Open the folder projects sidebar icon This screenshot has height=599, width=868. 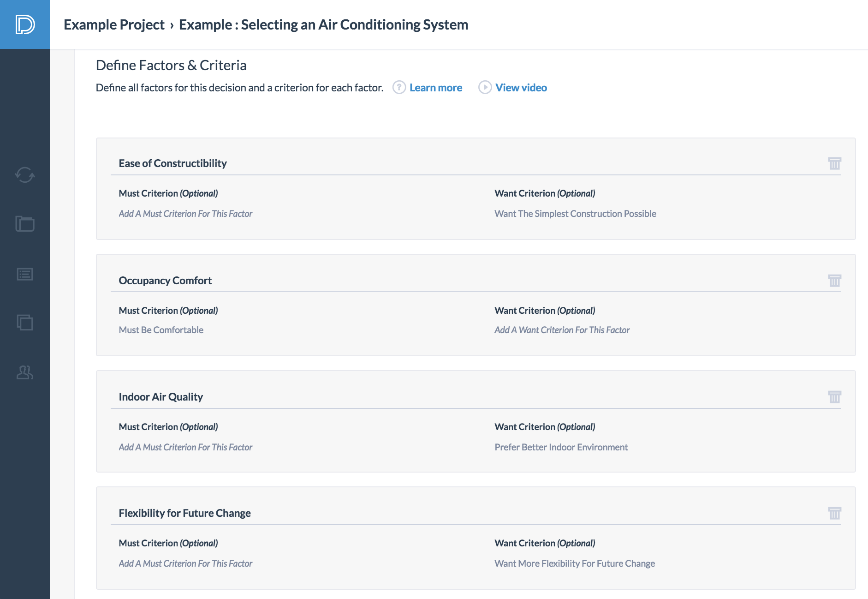click(x=25, y=224)
